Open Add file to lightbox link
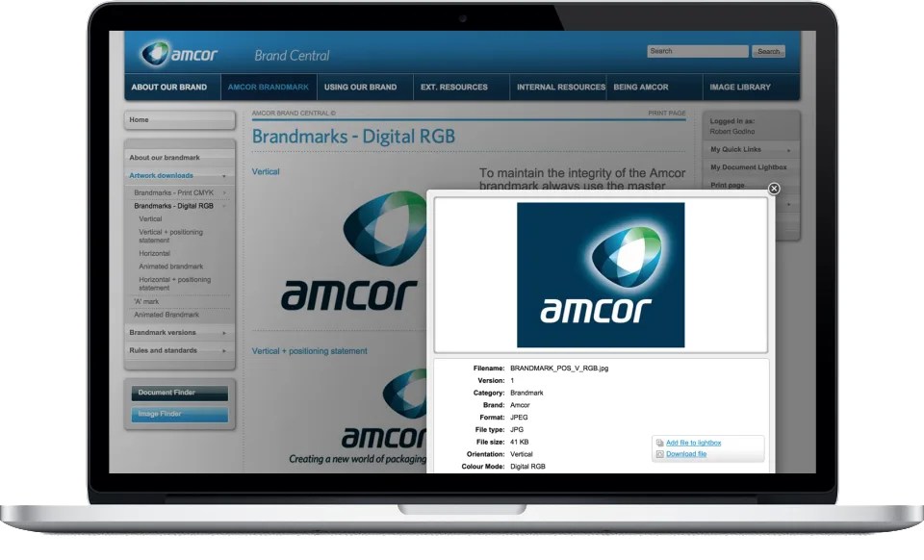924x560 pixels. [693, 443]
